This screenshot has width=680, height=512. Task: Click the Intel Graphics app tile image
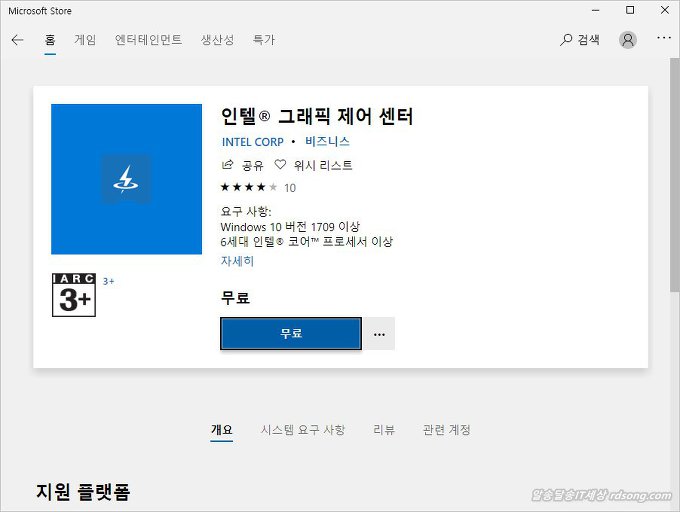click(x=126, y=179)
